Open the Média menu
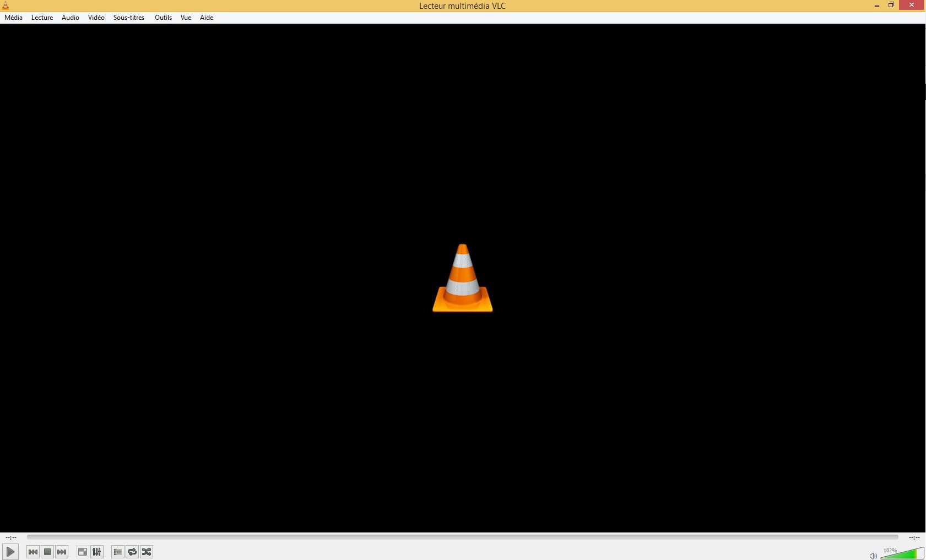 coord(14,18)
